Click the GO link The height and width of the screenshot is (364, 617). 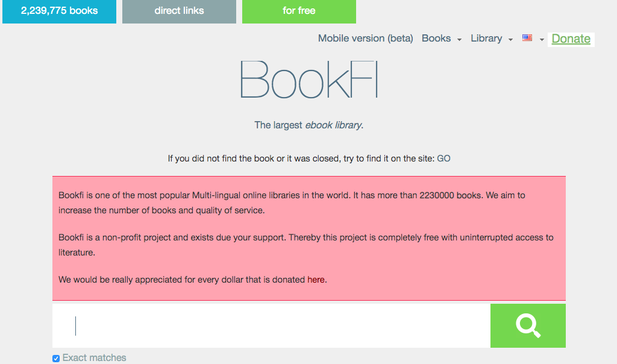443,159
